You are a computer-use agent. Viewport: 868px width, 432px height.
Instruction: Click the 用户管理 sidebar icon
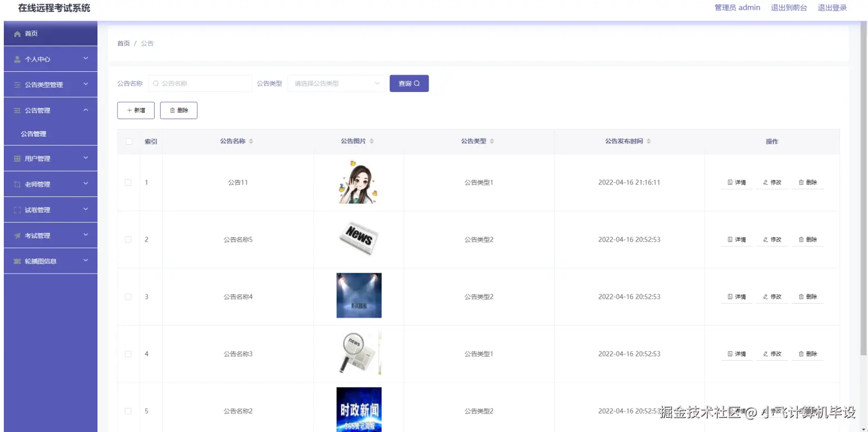point(17,159)
